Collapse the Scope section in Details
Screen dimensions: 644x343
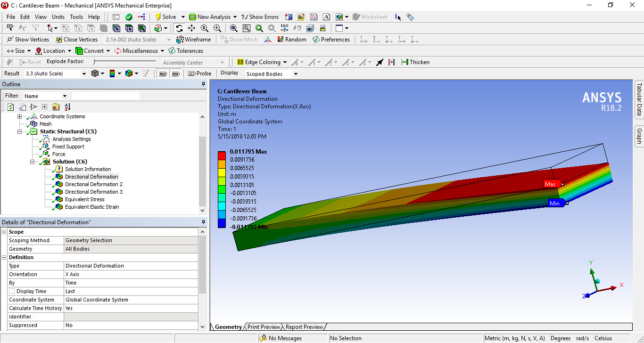[4, 232]
